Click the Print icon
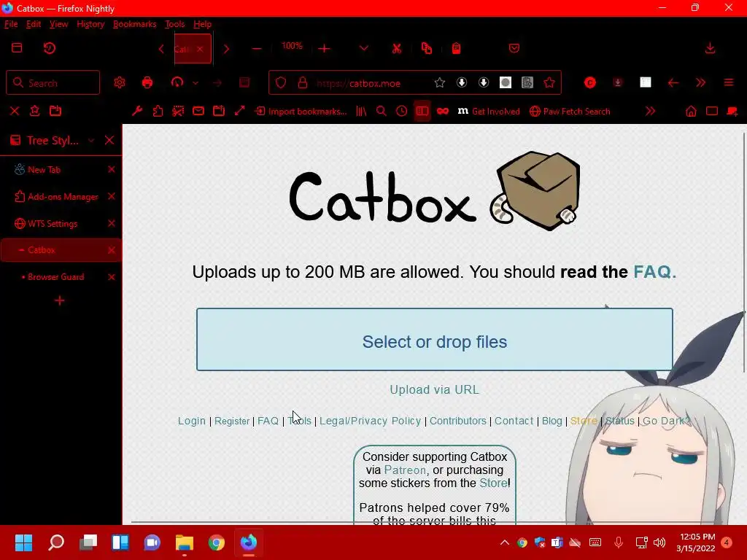 pos(147,83)
